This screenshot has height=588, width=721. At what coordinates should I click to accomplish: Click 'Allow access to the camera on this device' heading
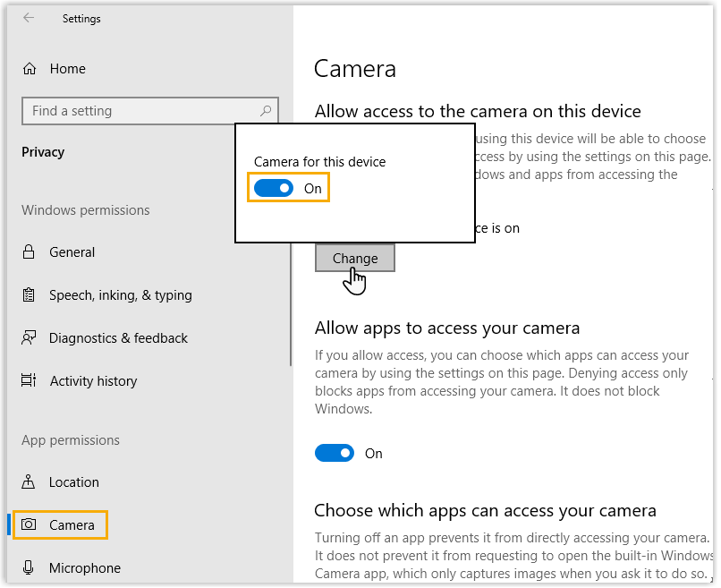(x=478, y=111)
